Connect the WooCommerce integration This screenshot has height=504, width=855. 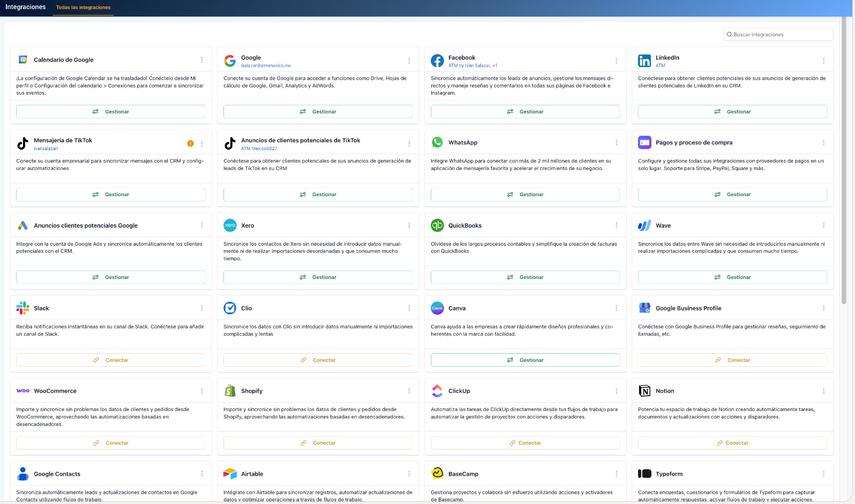(x=111, y=443)
